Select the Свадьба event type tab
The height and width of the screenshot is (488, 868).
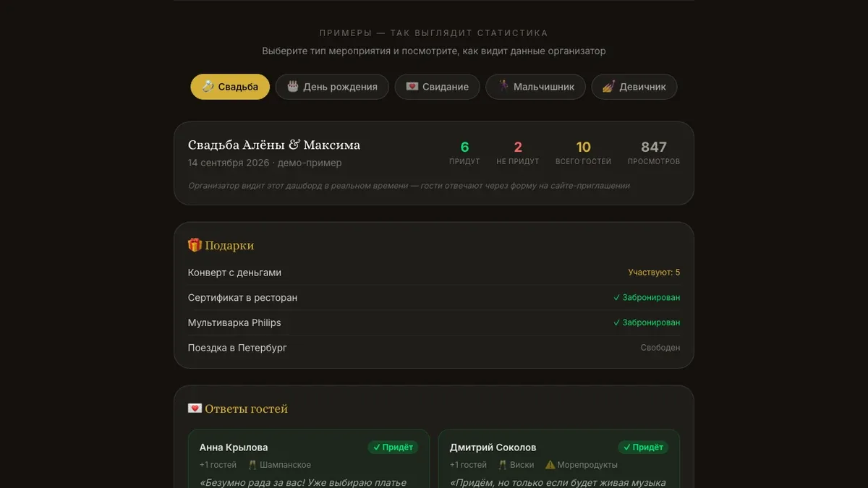pos(230,87)
